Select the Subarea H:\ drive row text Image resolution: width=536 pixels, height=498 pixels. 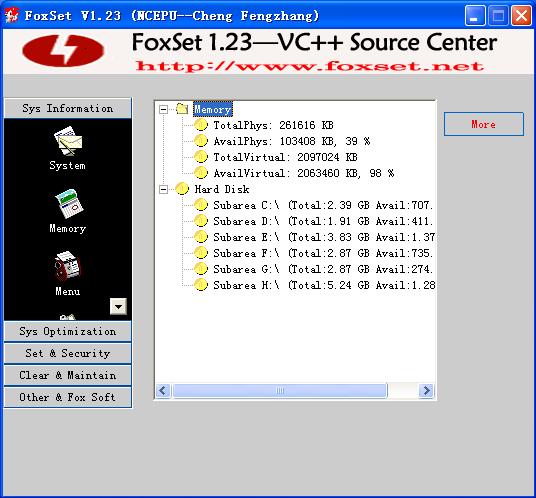[x=324, y=285]
